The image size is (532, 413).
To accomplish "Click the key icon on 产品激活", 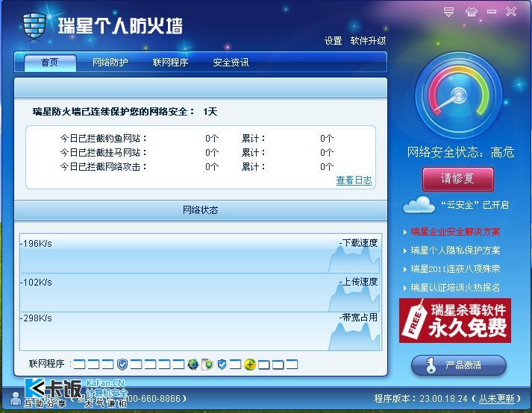I will (431, 365).
